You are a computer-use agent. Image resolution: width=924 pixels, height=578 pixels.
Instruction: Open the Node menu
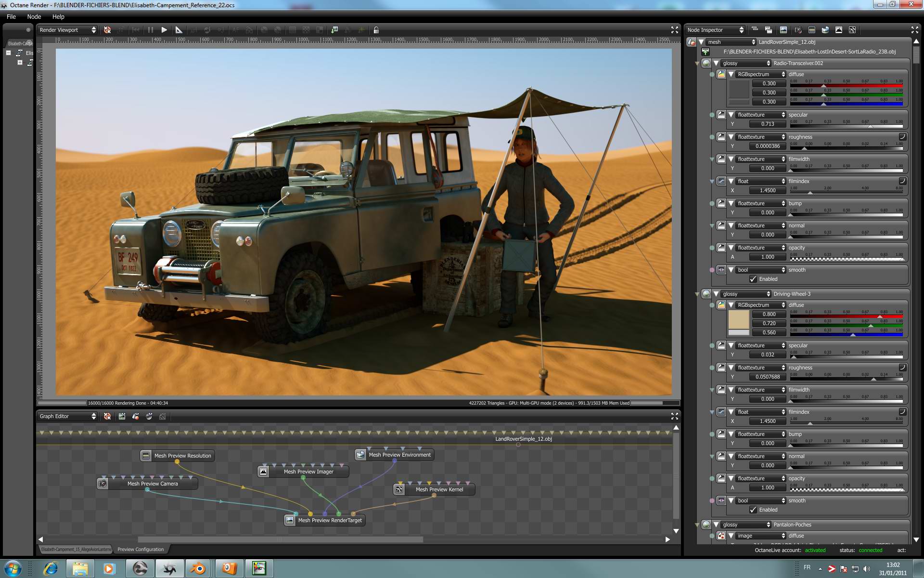[34, 16]
